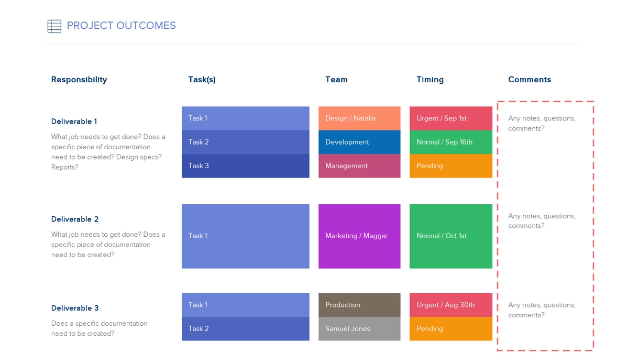The image size is (628, 364).
Task: Select the blue Development team cell
Action: pos(359,142)
